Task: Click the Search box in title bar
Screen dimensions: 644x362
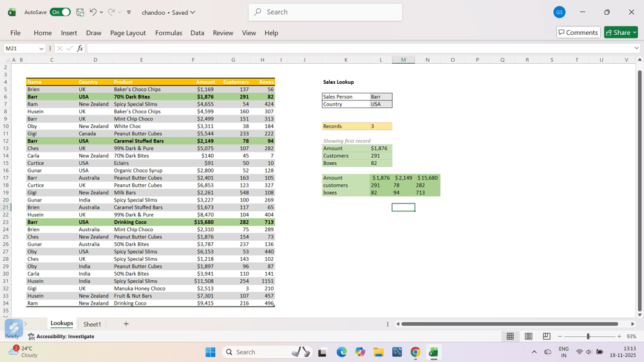Action: 325,12
